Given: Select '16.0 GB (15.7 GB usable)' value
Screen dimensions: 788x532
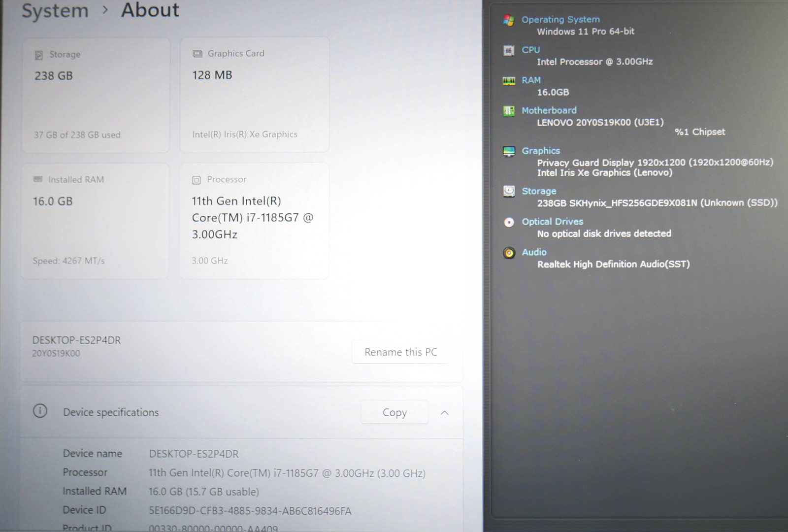Looking at the screenshot, I should point(204,492).
